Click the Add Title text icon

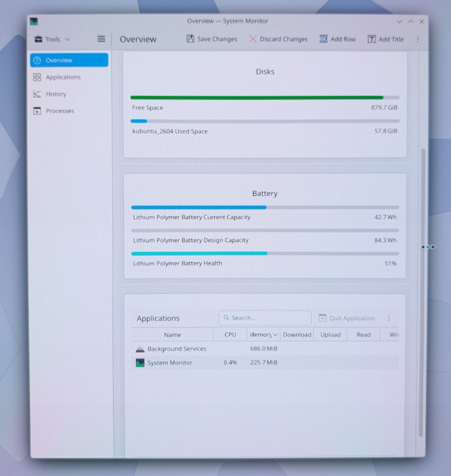tap(371, 39)
